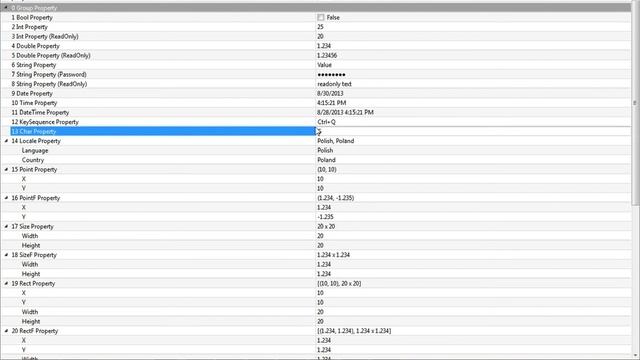640x360 pixels.
Task: Select the 1 Bool Property row
Action: coord(316,18)
